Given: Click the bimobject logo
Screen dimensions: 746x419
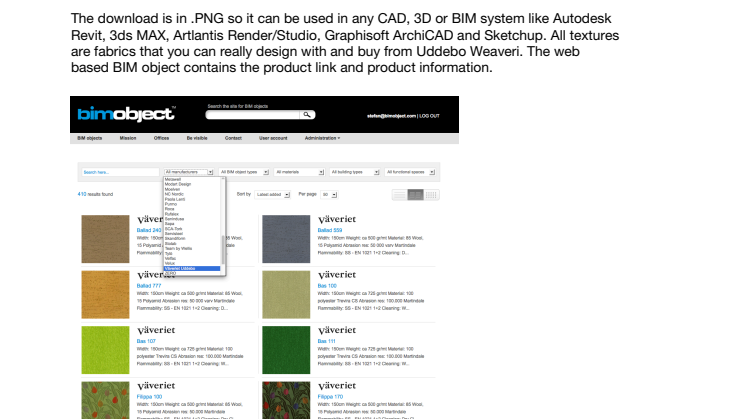Looking at the screenshot, I should pyautogui.click(x=126, y=114).
